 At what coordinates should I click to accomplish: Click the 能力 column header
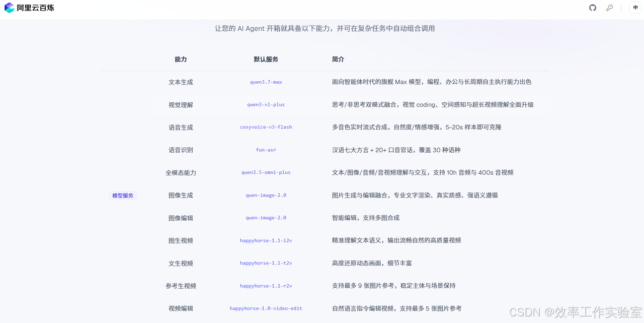pyautogui.click(x=181, y=59)
